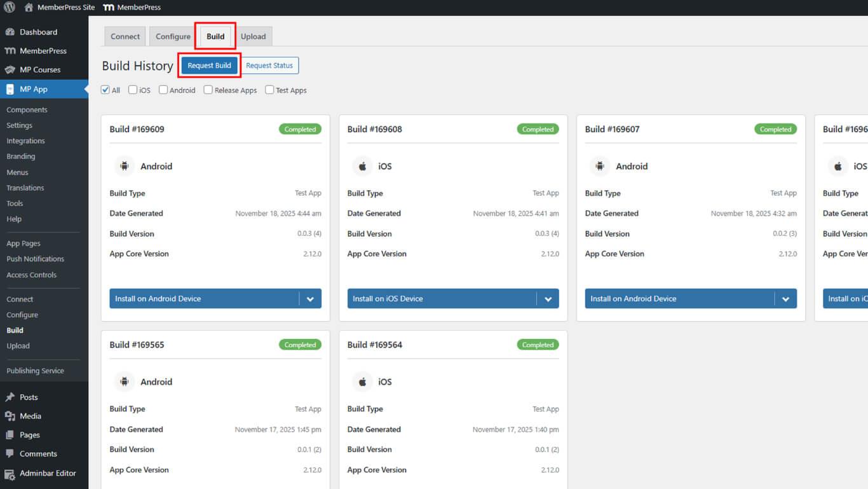The width and height of the screenshot is (868, 489).
Task: Open dropdown arrow on Build #169608 install button
Action: (548, 299)
